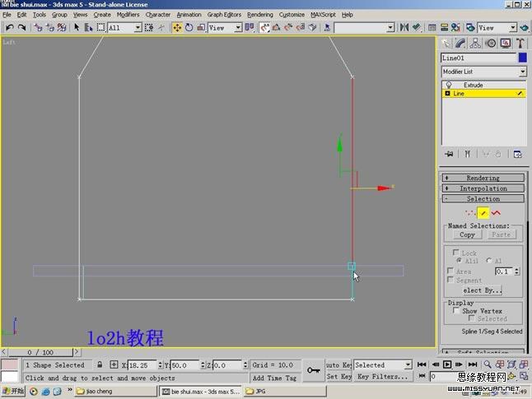This screenshot has height=399, width=532.
Task: Click the Pin Stack icon
Action: [x=449, y=154]
